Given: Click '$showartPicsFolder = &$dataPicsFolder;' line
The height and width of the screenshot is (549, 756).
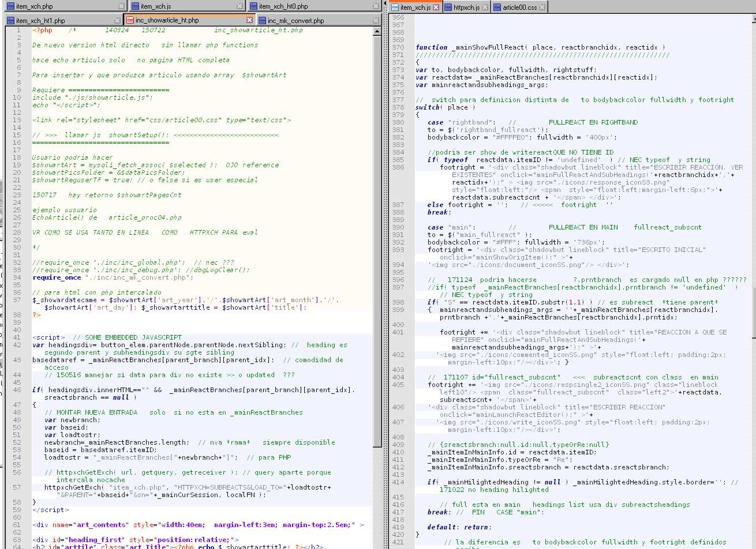Looking at the screenshot, I should [109, 172].
